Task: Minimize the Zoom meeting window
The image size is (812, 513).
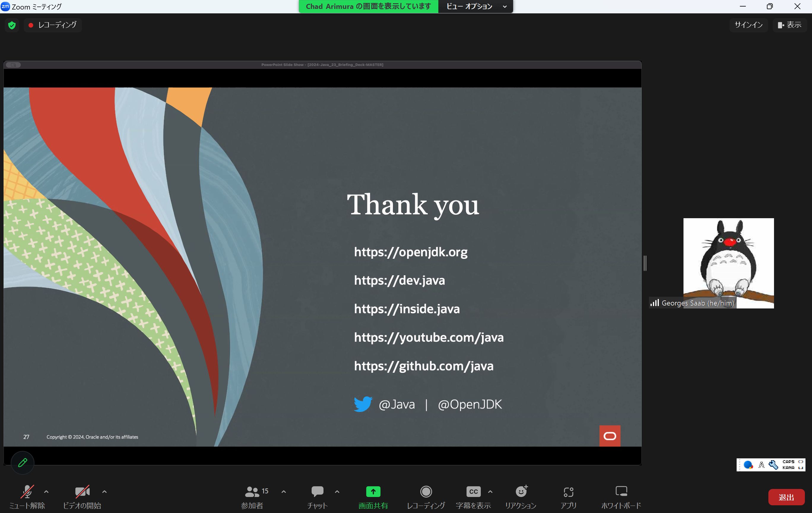Action: point(743,7)
